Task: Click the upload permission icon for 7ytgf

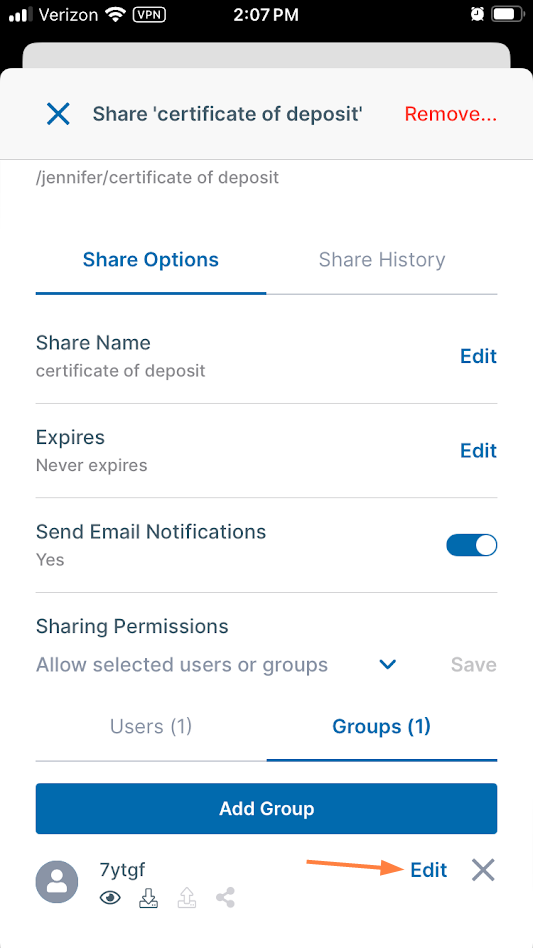Action: click(x=186, y=898)
